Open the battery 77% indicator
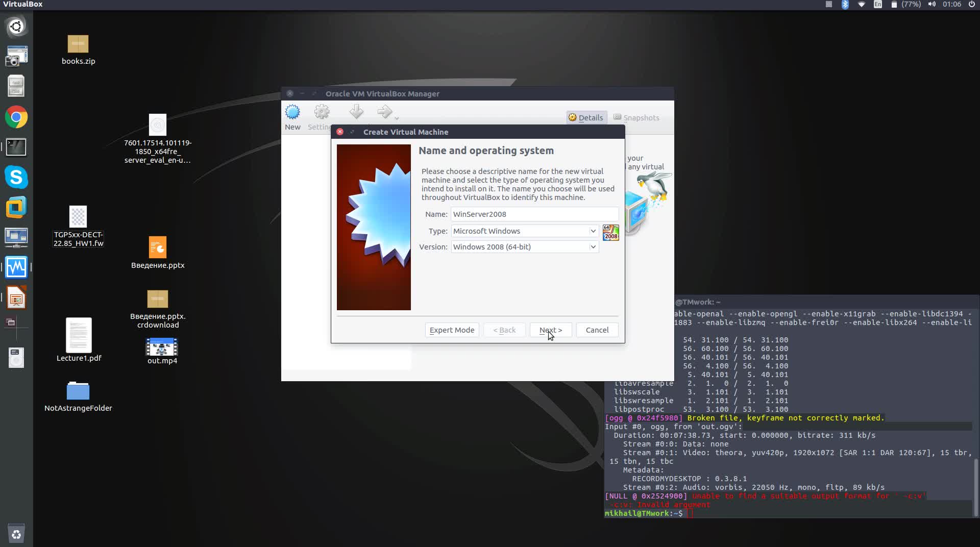 (906, 5)
